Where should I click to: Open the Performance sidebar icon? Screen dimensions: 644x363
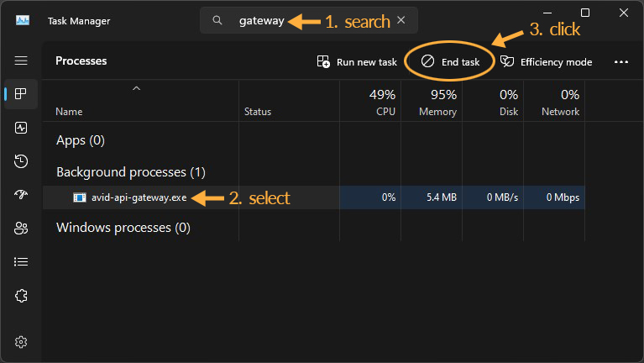[21, 128]
